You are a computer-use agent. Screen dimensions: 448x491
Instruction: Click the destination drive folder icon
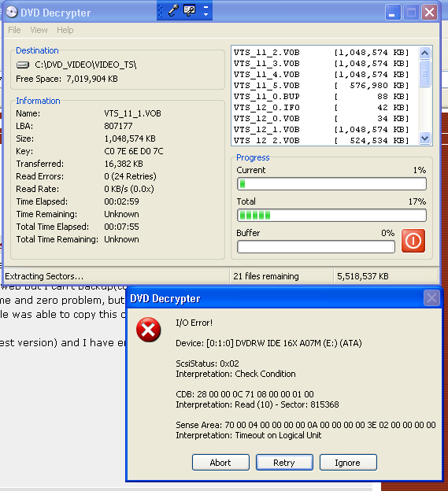[x=23, y=65]
